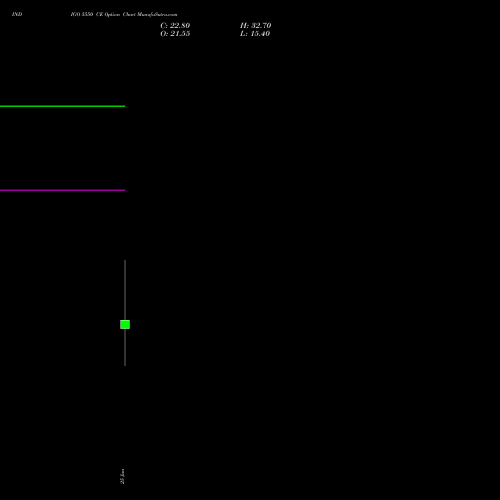The height and width of the screenshot is (500, 500).
Task: Click the rotated date label on the x-axis
Action: tap(122, 476)
